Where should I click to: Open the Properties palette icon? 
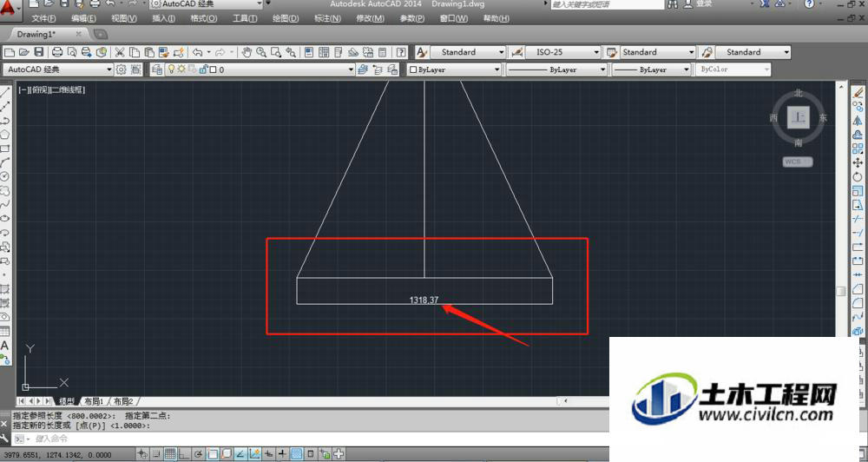[309, 52]
